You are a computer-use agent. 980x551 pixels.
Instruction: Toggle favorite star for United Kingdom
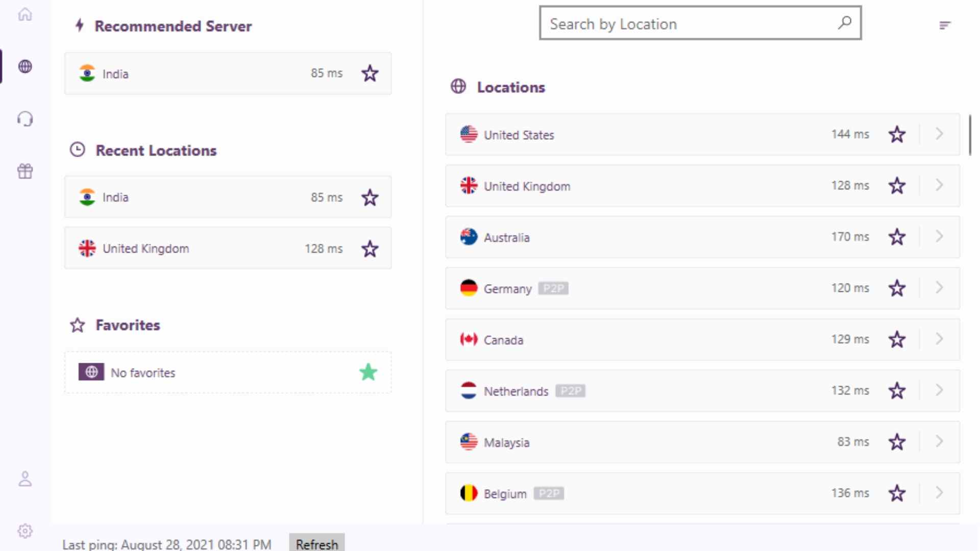tap(897, 186)
